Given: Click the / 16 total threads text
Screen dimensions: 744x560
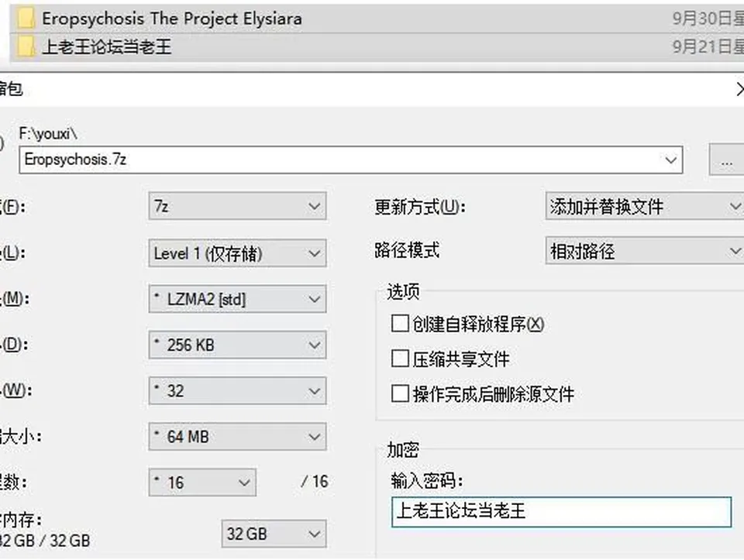Looking at the screenshot, I should click(x=314, y=482).
